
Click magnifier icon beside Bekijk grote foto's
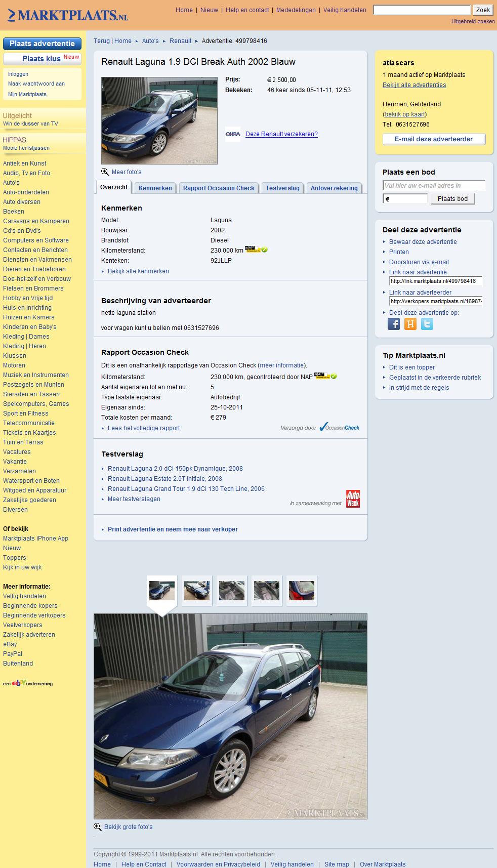98,826
